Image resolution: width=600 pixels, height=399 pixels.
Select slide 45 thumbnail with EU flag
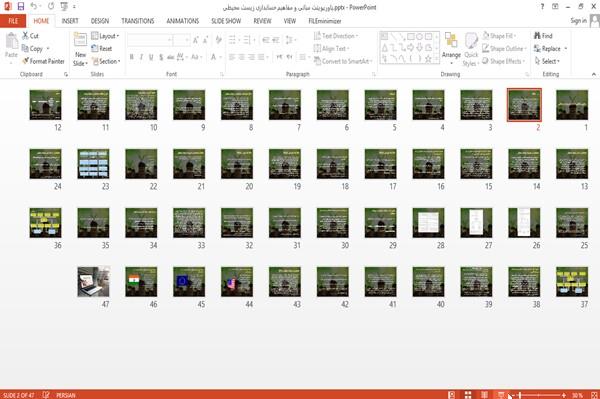coord(189,282)
